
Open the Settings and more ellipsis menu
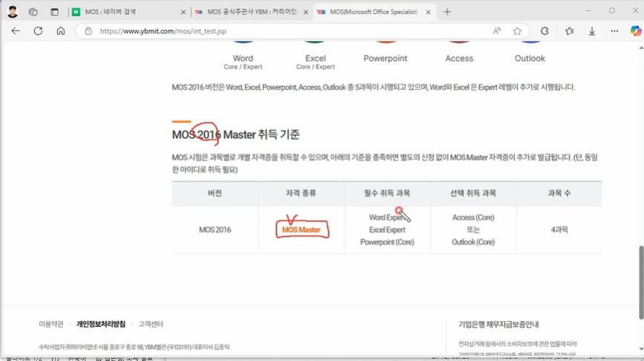coord(614,31)
